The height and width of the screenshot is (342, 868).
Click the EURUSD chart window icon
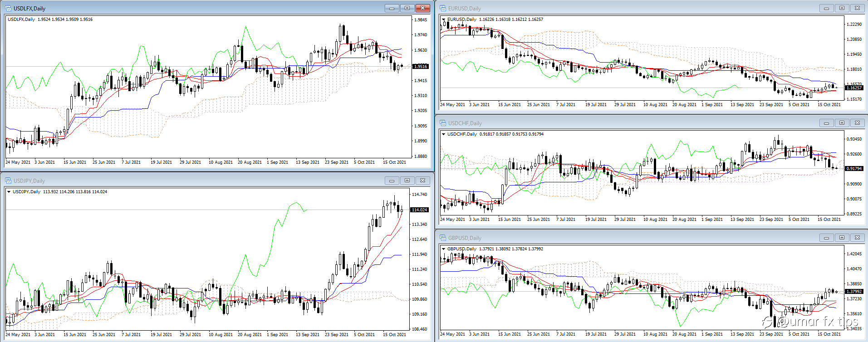[443, 8]
